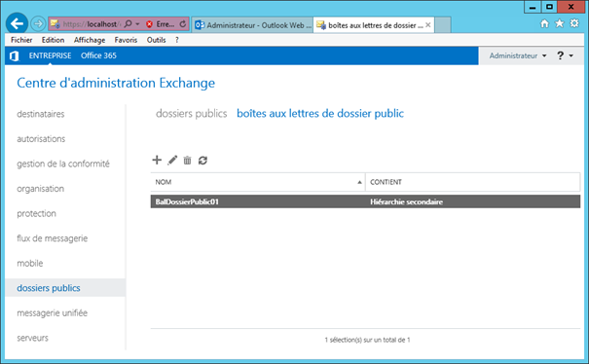Image resolution: width=589 pixels, height=364 pixels.
Task: Click the Centre d'administration Exchange heading
Action: 116,83
